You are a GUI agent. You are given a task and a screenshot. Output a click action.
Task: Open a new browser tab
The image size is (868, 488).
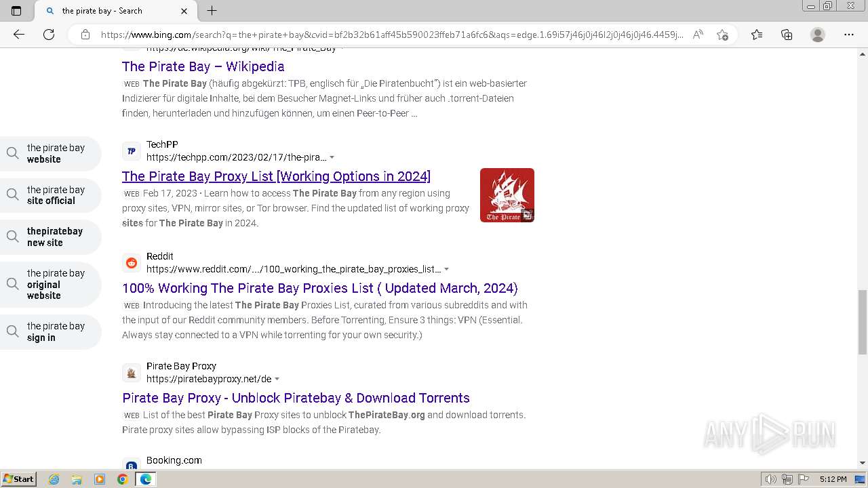212,11
